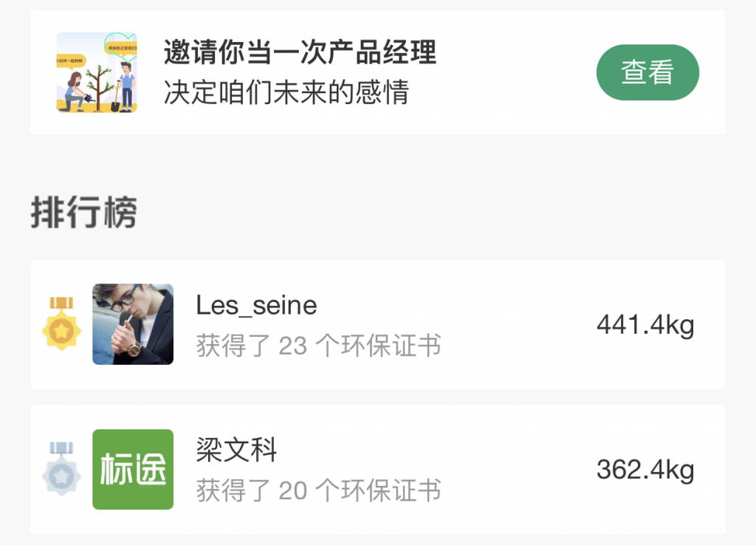Click the 362.4kg score value
756x545 pixels.
point(645,470)
